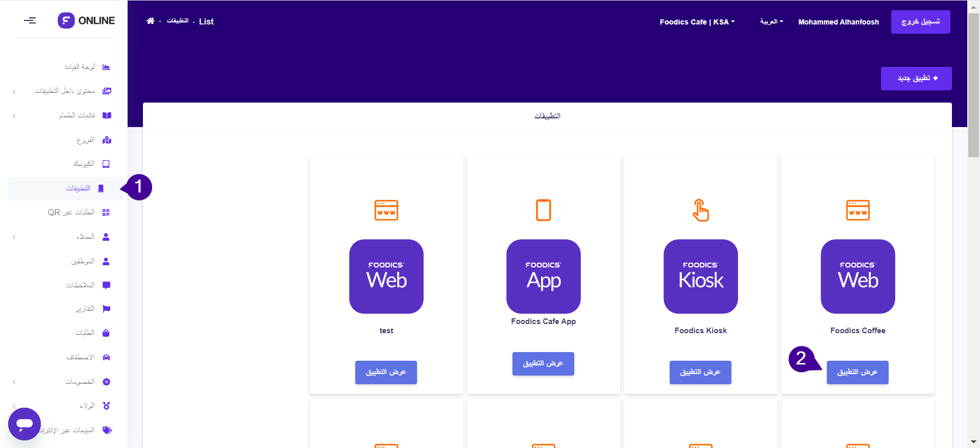Expand the in-app content submenu chevron
This screenshot has width=980, height=448.
tap(14, 91)
